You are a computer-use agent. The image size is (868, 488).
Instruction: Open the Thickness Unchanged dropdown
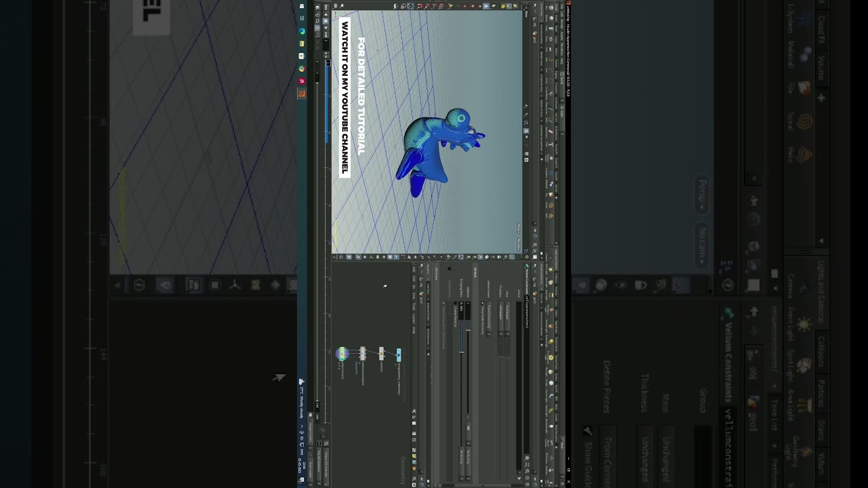click(500, 319)
